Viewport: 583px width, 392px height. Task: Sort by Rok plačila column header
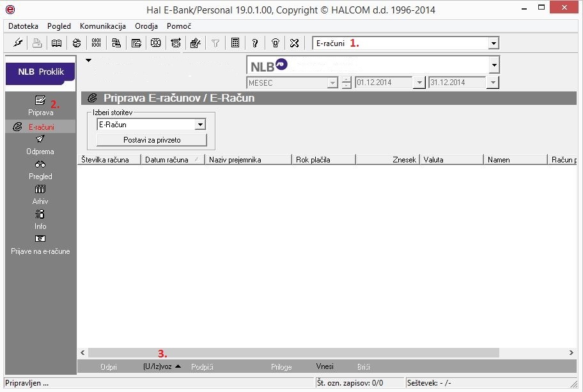tap(324, 160)
